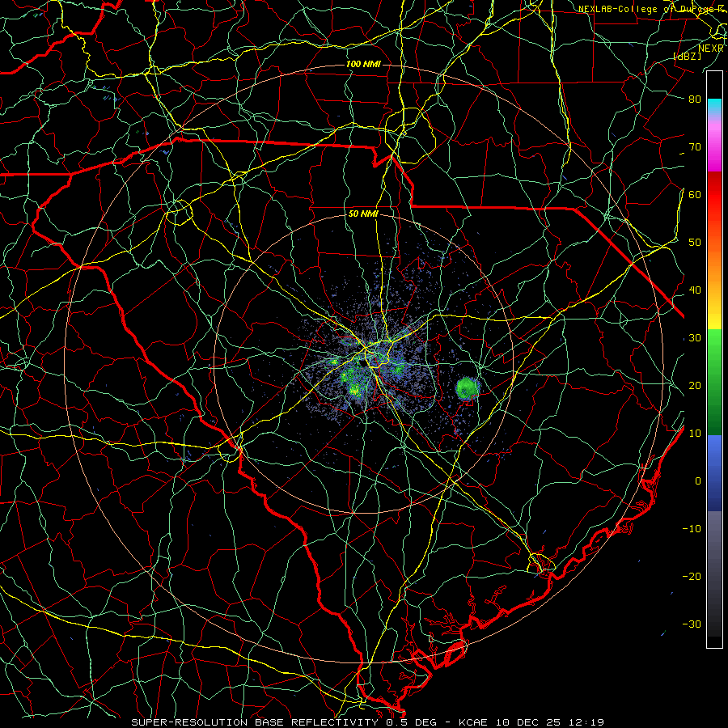Click the 60 dBZ scale value
Image resolution: width=728 pixels, height=728 pixels.
click(695, 194)
